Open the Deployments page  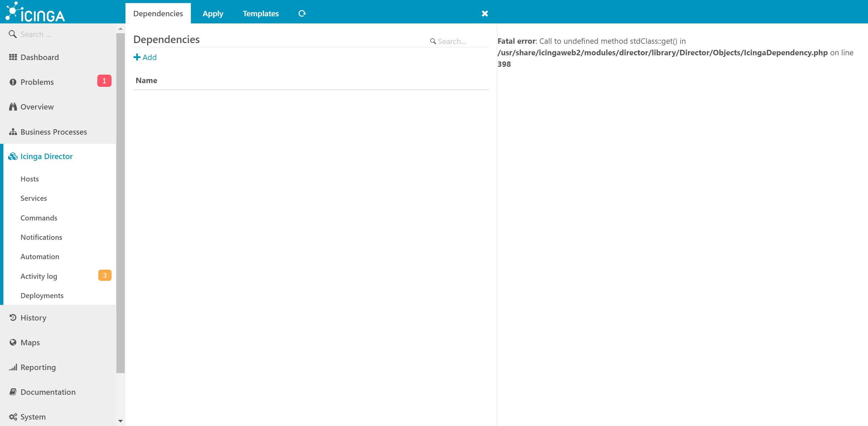(42, 295)
